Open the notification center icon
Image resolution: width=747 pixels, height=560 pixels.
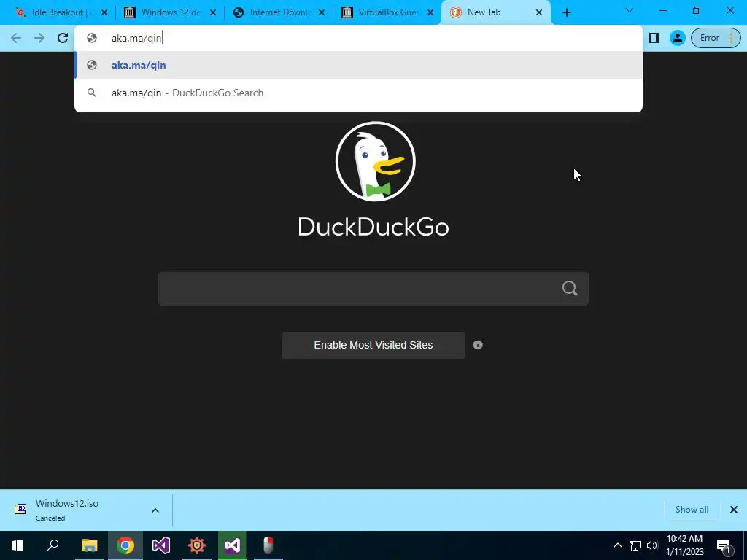click(x=724, y=546)
